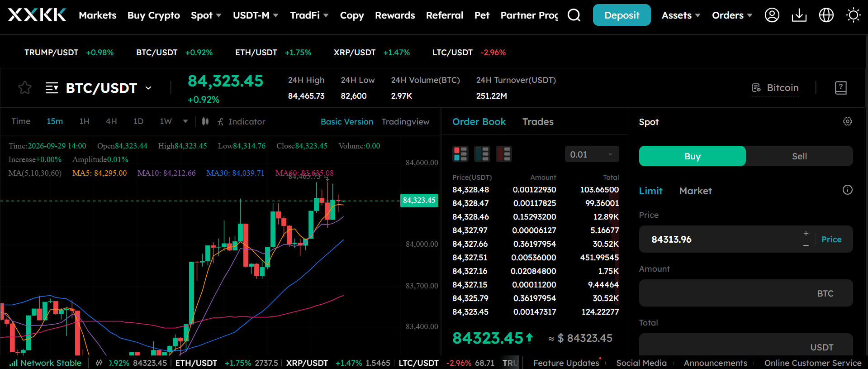Switch to the Trades tab
Image resolution: width=868 pixels, height=369 pixels.
(538, 121)
